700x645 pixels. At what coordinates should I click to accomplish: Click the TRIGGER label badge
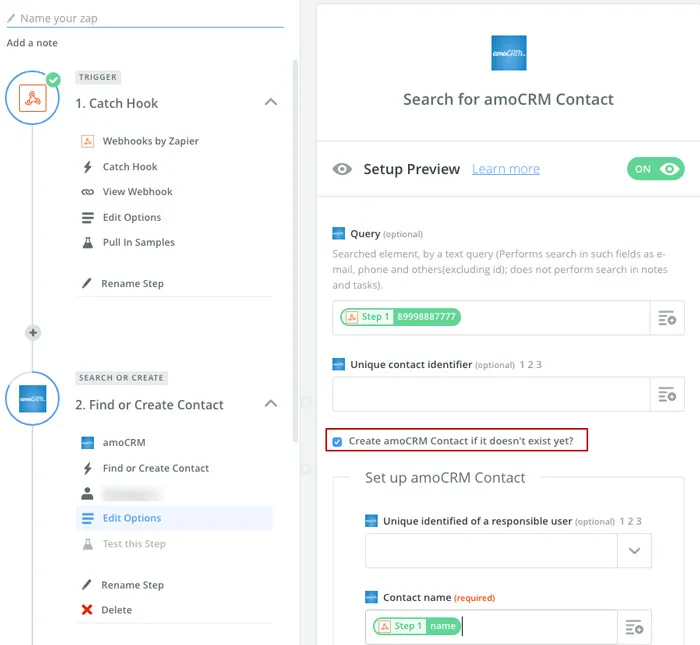[x=98, y=77]
